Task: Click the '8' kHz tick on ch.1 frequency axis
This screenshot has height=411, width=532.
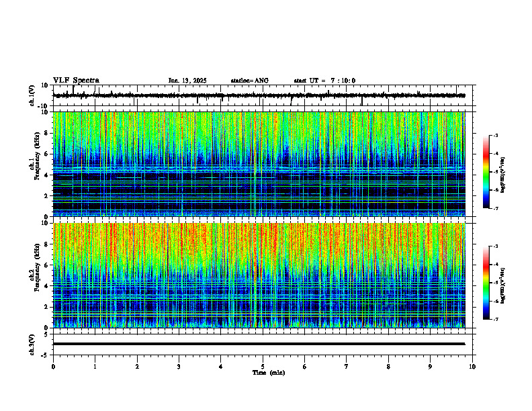Action: [x=47, y=133]
